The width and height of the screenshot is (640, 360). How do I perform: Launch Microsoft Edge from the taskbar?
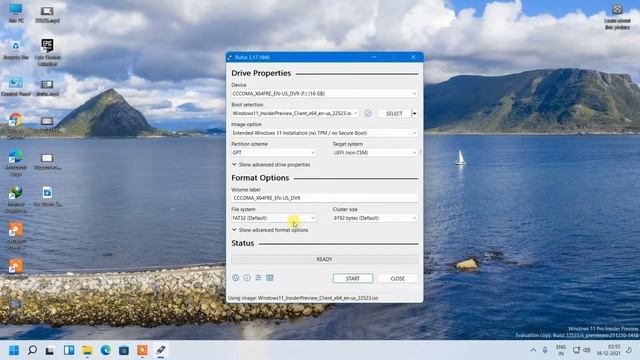(105, 350)
